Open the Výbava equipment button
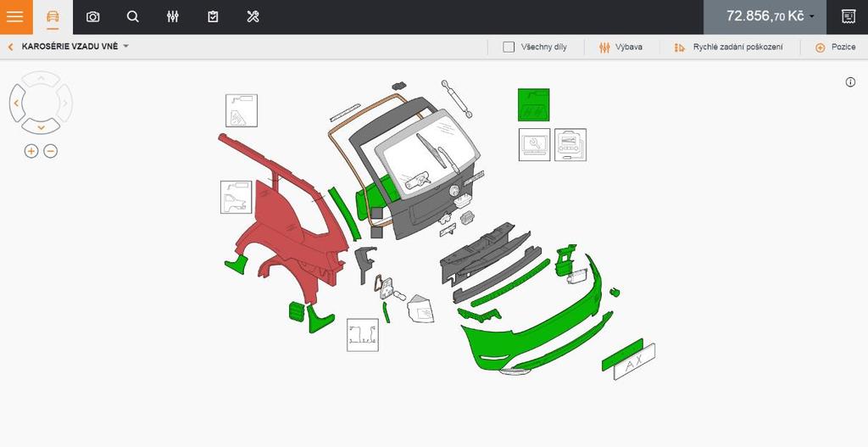The image size is (868, 447). (620, 47)
